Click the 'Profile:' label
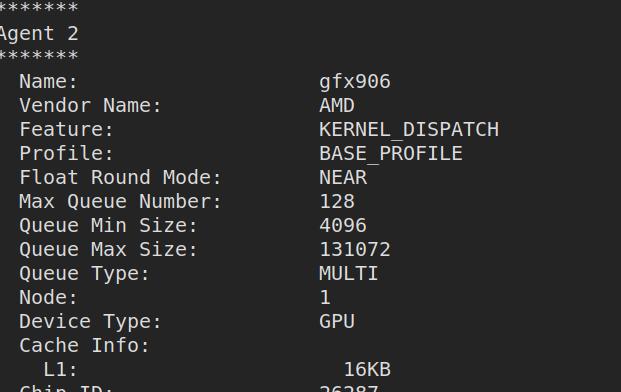Image resolution: width=621 pixels, height=392 pixels. [x=66, y=154]
